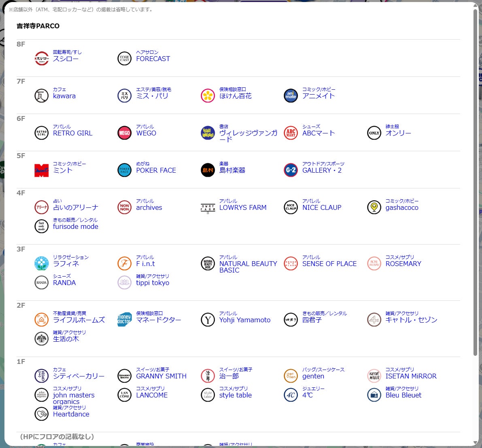
Task: Click the vertical scrollbar of the store list
Action: (475, 183)
